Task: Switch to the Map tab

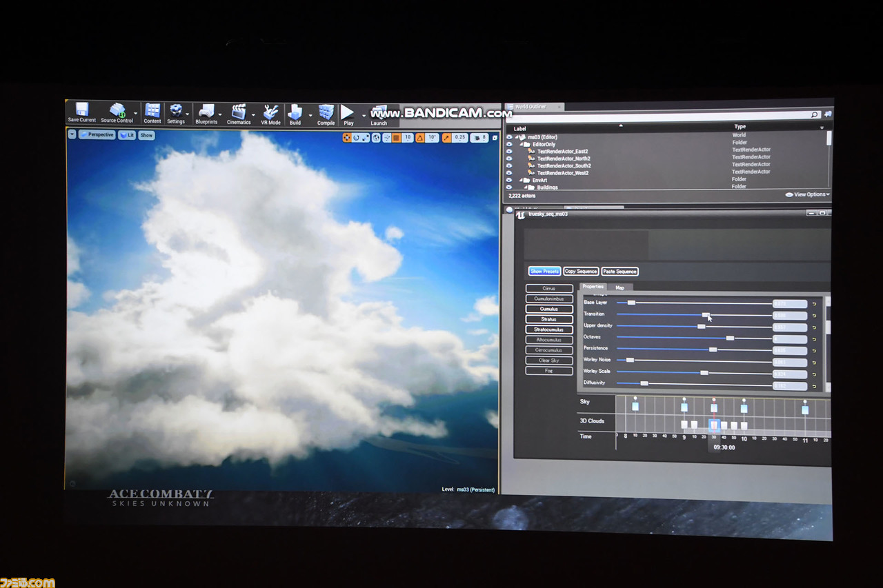Action: 620,287
